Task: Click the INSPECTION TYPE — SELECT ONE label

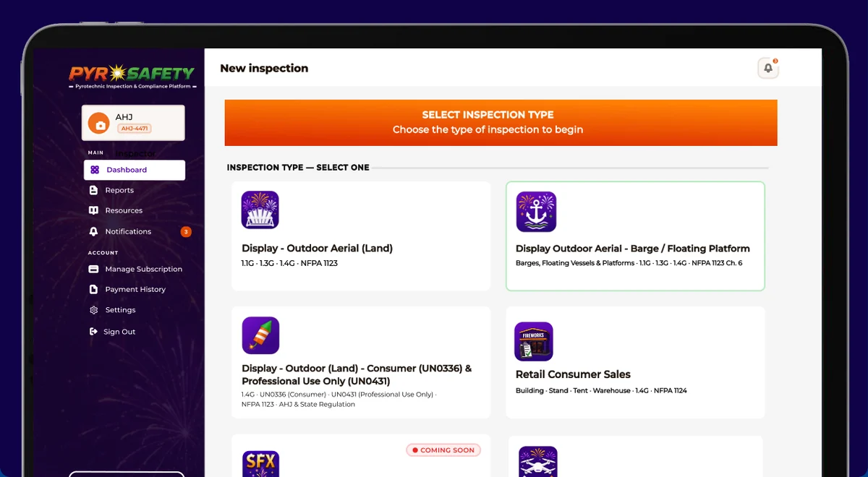Action: (298, 168)
